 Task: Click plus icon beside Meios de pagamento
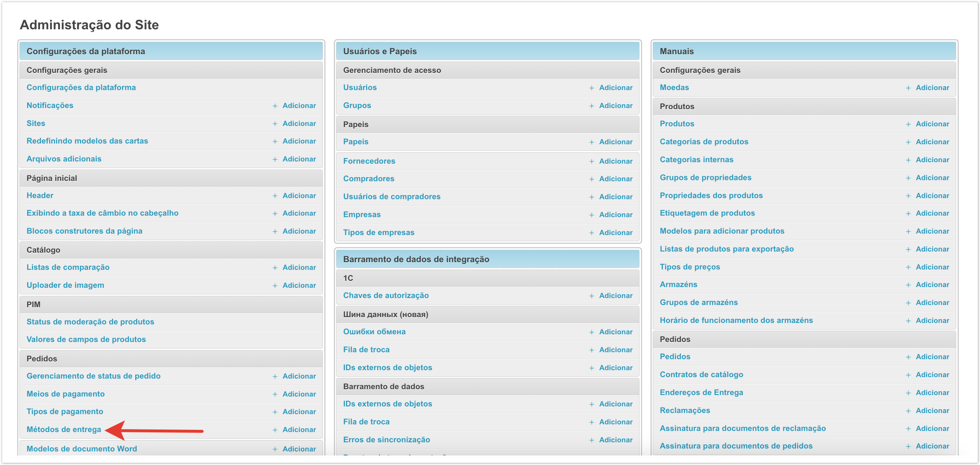click(275, 394)
